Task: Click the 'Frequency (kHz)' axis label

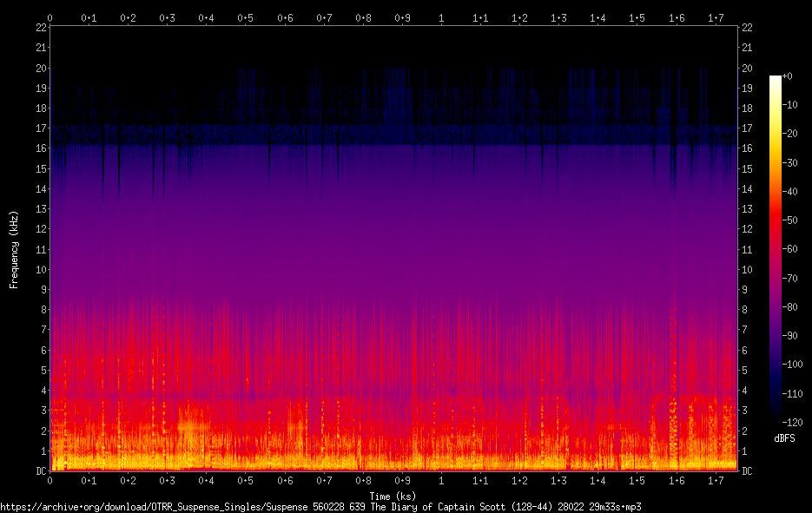Action: tap(14, 250)
